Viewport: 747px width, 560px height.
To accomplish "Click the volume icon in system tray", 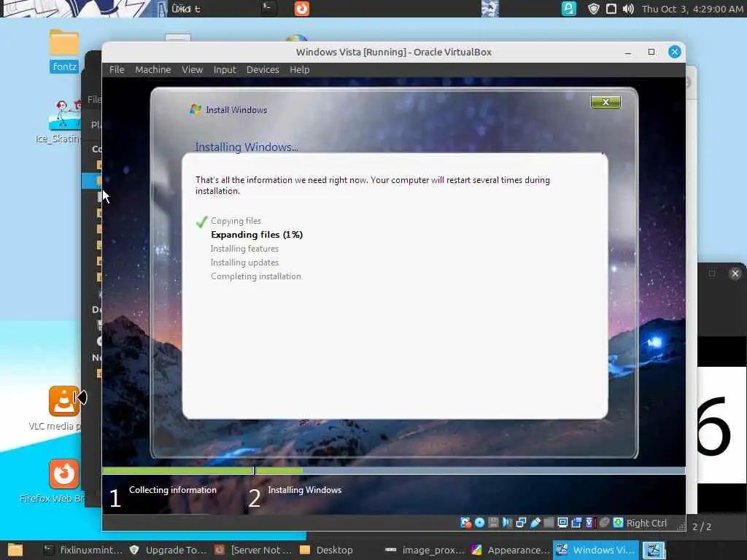I will [x=628, y=9].
